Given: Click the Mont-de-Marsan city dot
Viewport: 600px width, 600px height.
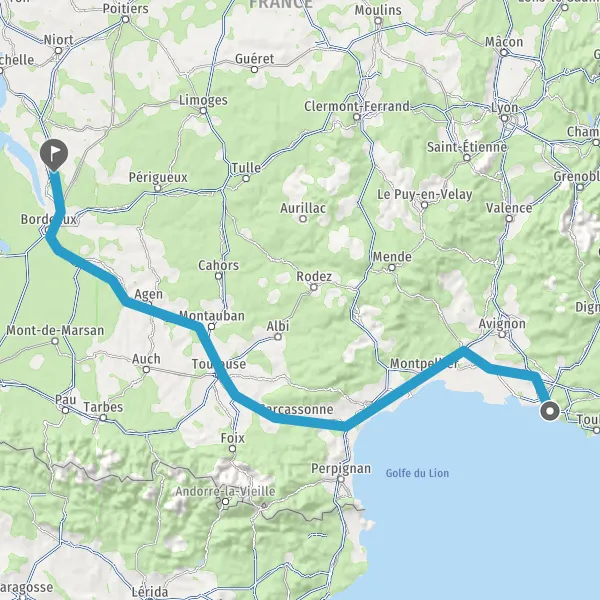Looking at the screenshot, I should pos(55,341).
